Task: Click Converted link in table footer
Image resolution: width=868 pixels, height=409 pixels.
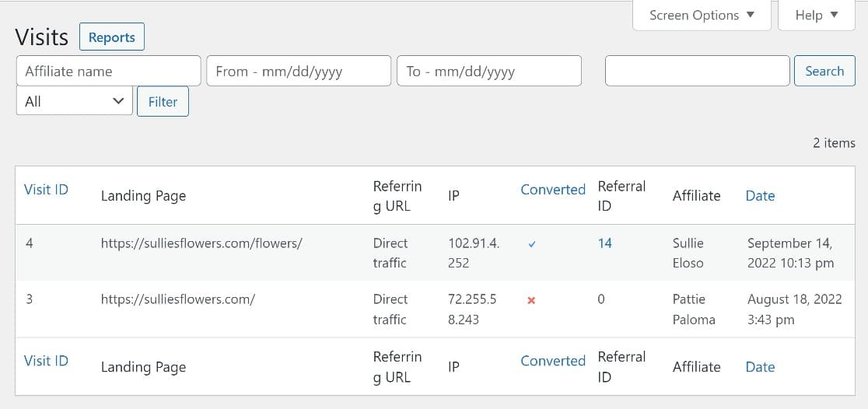Action: click(x=552, y=361)
